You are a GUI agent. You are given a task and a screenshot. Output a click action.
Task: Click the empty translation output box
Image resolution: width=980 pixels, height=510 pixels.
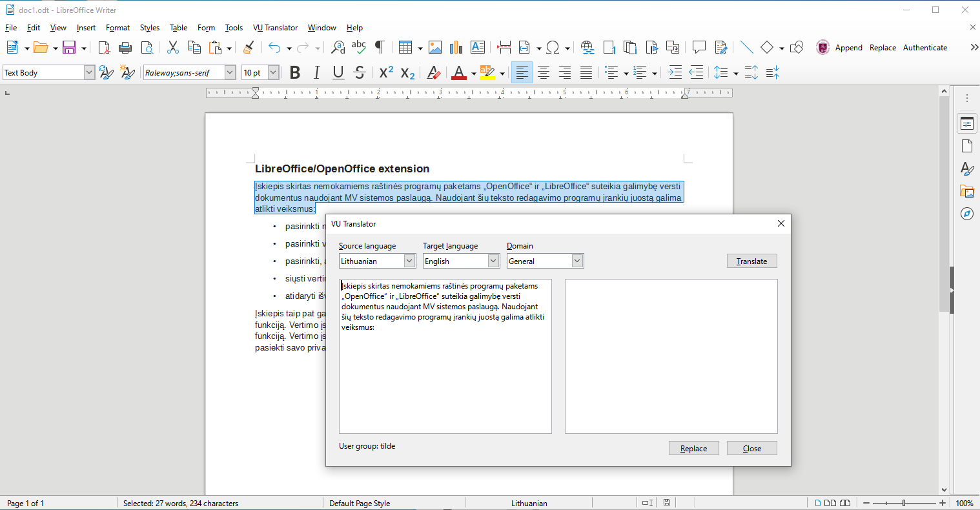tap(671, 356)
